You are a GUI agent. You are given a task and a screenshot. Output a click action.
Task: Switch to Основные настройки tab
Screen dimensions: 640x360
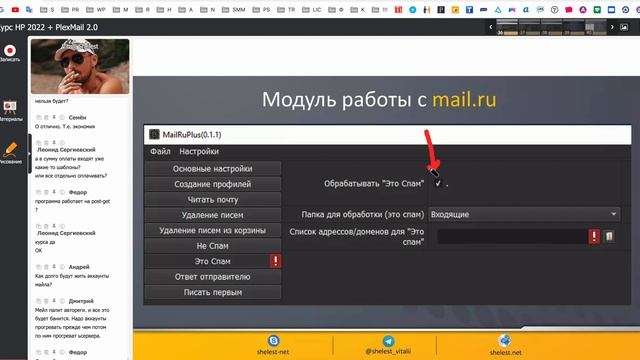point(213,169)
